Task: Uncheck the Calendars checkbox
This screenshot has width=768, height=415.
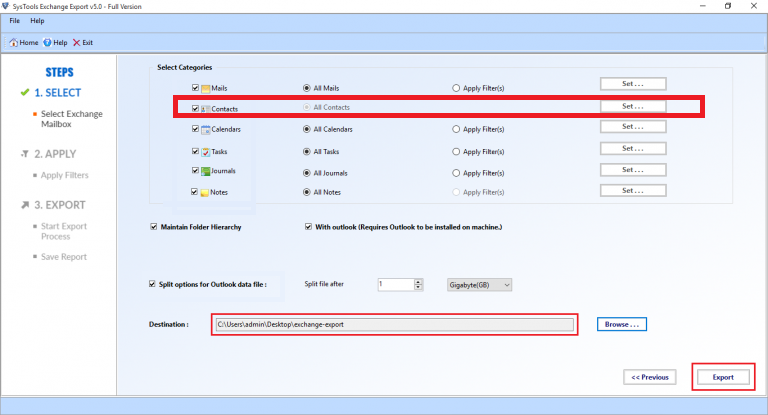Action: click(x=195, y=129)
